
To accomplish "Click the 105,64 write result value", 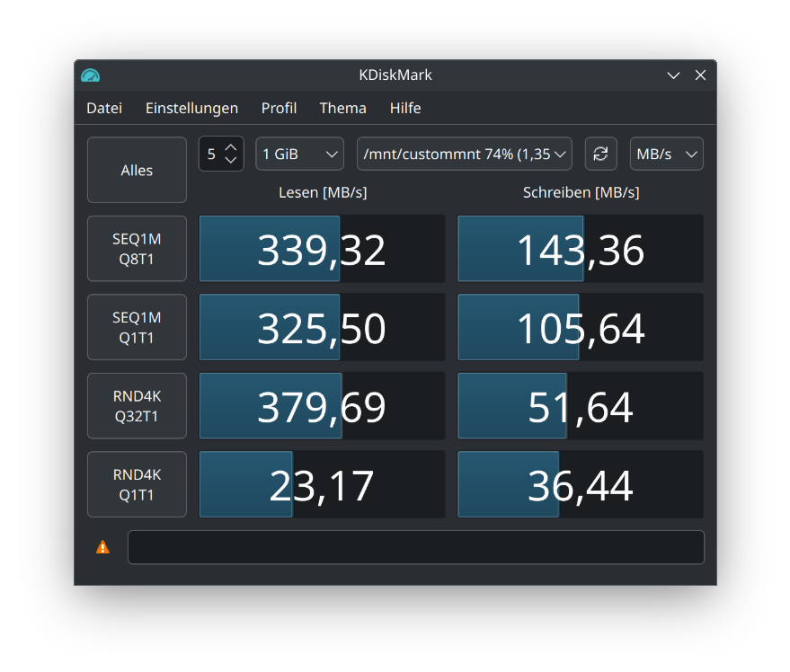I will (581, 329).
